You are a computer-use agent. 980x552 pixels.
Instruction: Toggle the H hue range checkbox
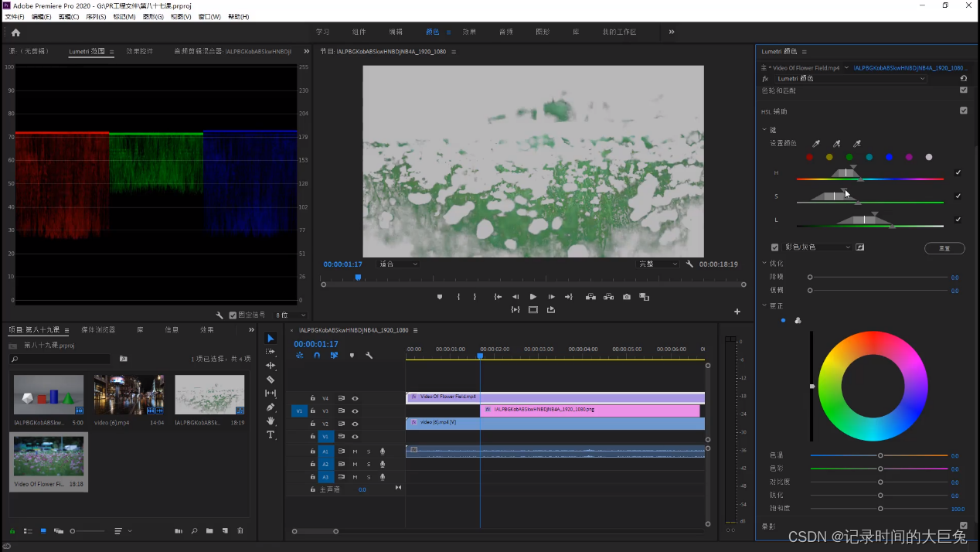958,172
